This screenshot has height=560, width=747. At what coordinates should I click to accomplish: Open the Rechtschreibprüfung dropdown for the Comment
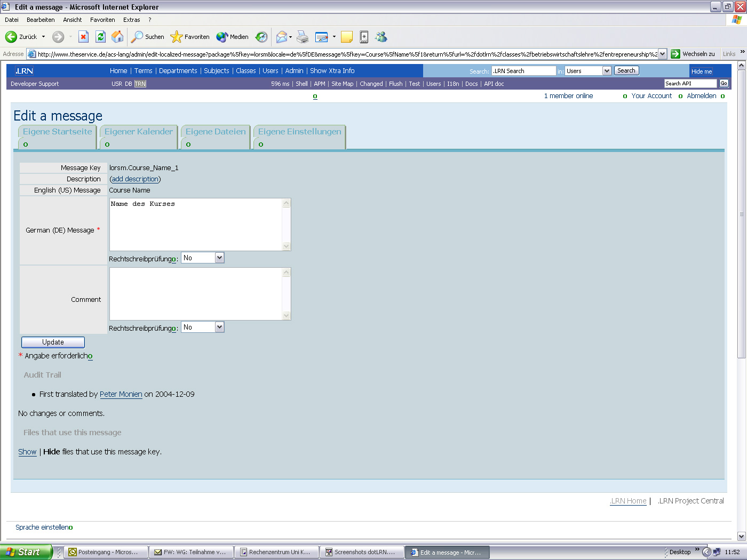coord(220,327)
